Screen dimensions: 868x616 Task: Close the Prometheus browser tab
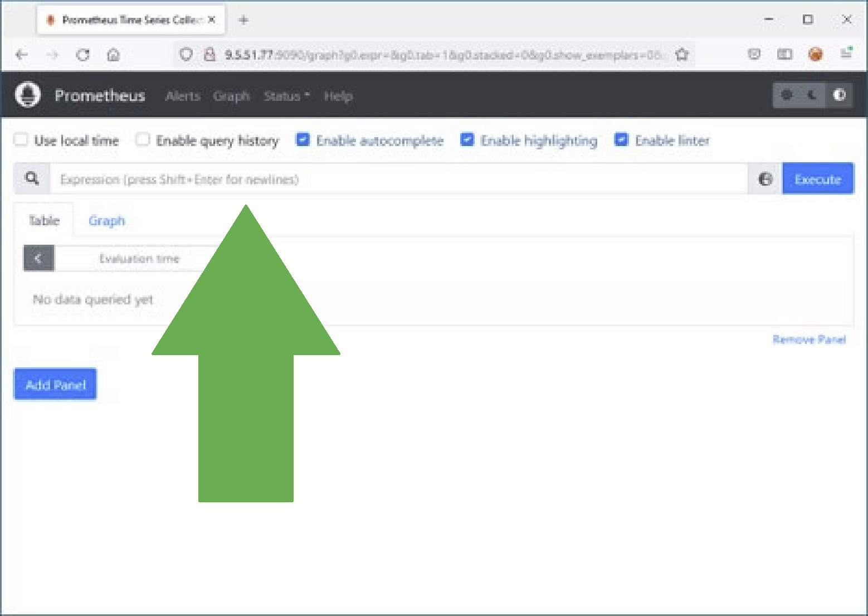[212, 20]
